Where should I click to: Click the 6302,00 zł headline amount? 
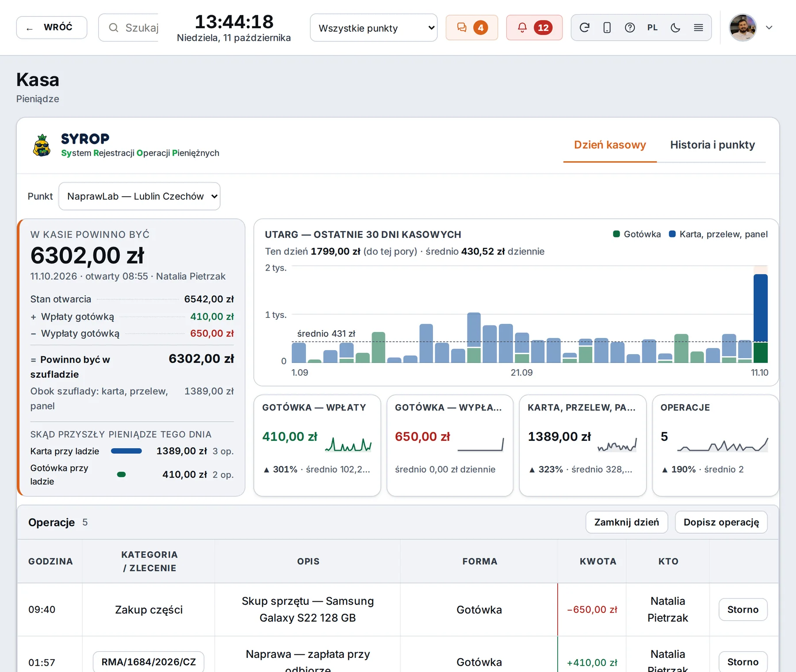(87, 256)
